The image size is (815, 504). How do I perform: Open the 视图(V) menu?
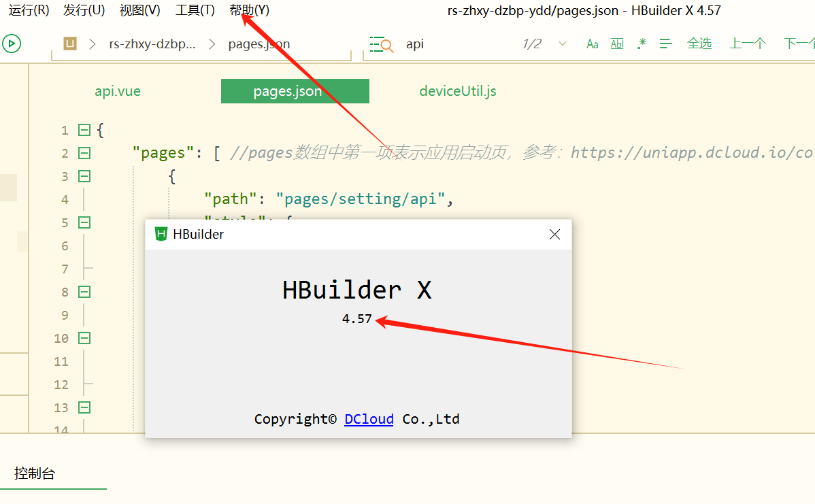(x=140, y=10)
